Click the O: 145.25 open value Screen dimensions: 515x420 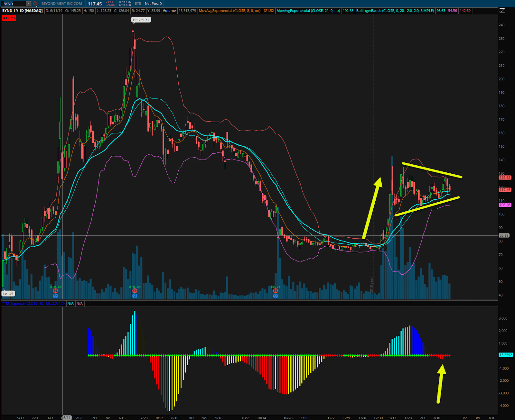click(x=73, y=11)
